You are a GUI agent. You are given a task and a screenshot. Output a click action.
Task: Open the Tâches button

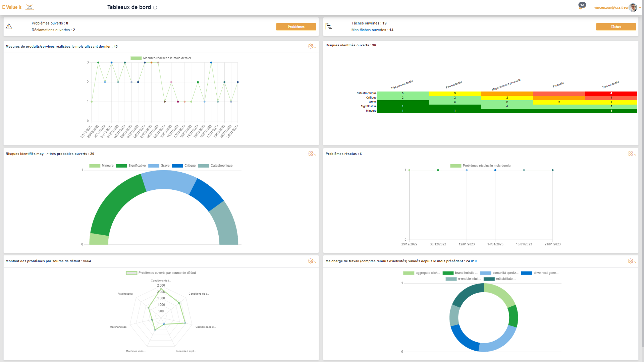click(x=616, y=26)
